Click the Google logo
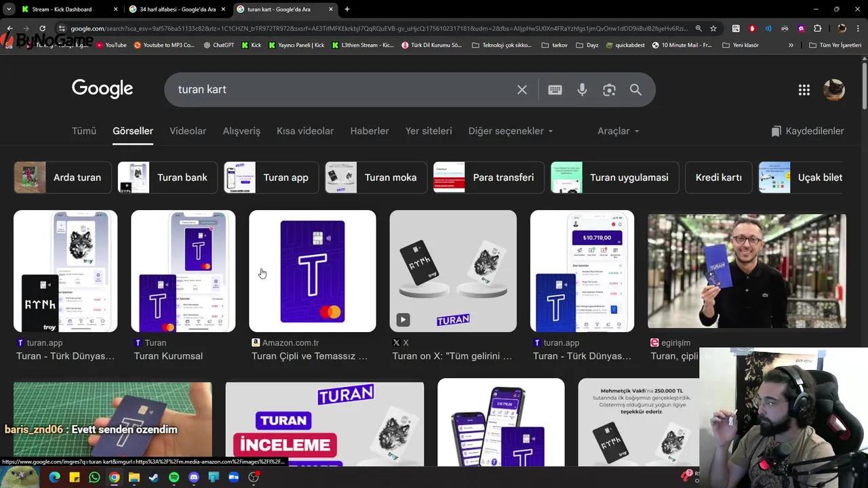Screen dimensions: 868x488 point(102,89)
